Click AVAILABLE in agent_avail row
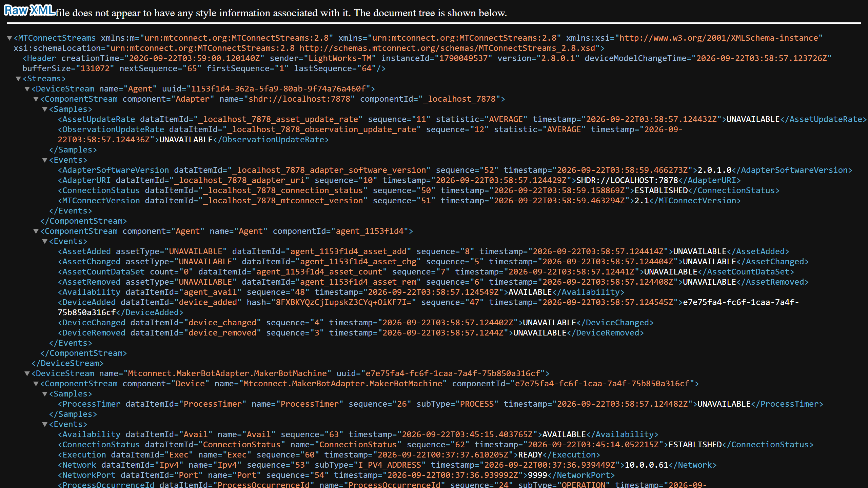This screenshot has height=488, width=868. point(530,292)
